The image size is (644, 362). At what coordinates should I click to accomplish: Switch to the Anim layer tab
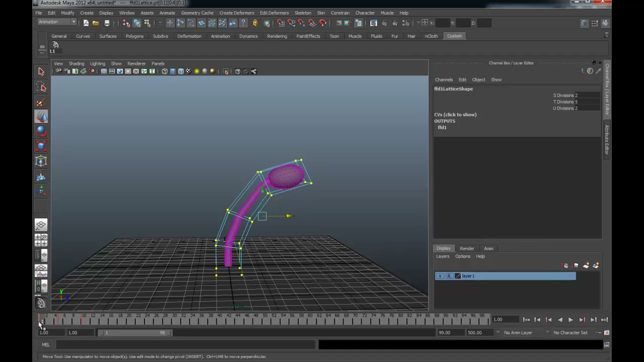pos(489,248)
